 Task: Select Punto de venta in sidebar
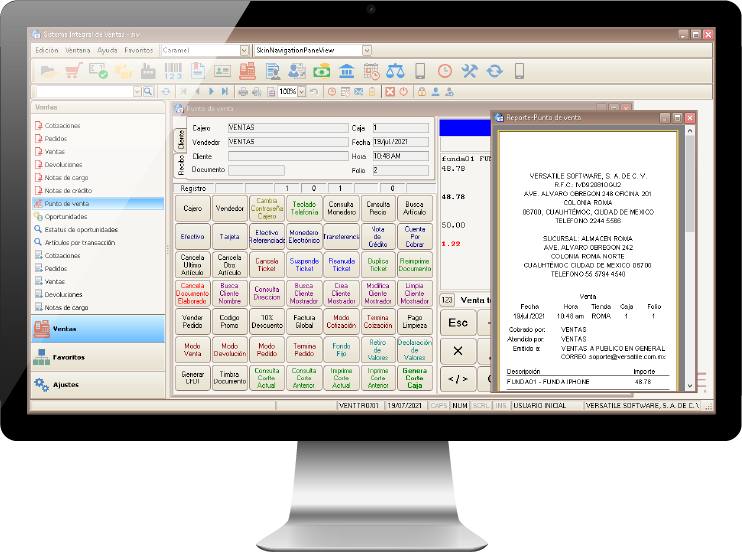coord(98,204)
